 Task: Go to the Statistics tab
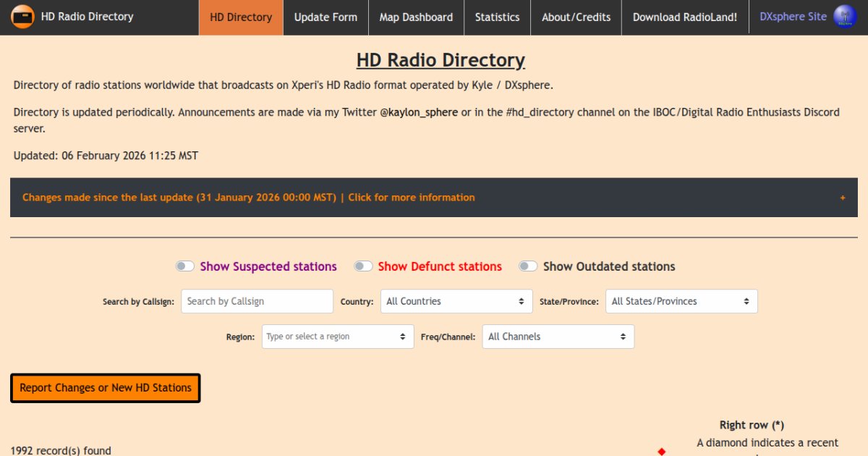coord(497,17)
